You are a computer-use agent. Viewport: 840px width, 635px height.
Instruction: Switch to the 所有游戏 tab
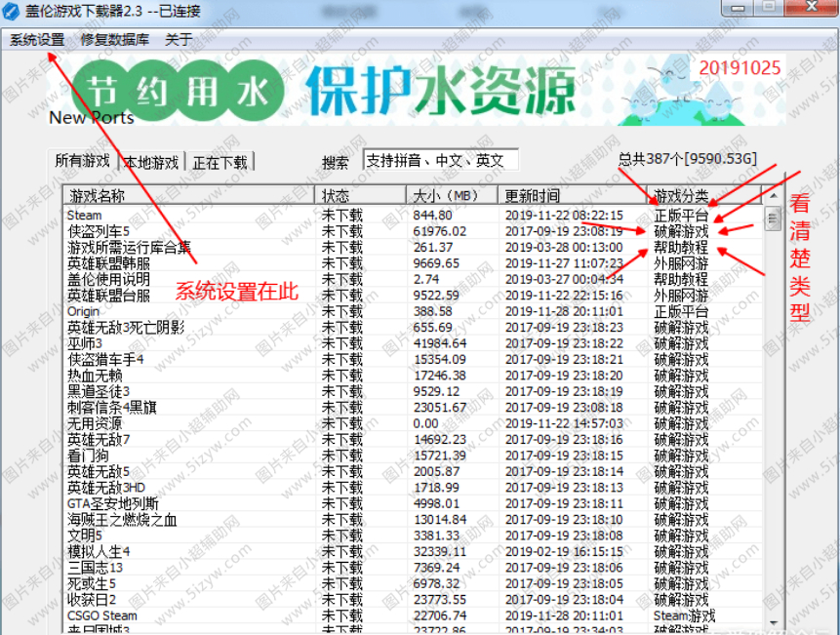pyautogui.click(x=82, y=161)
